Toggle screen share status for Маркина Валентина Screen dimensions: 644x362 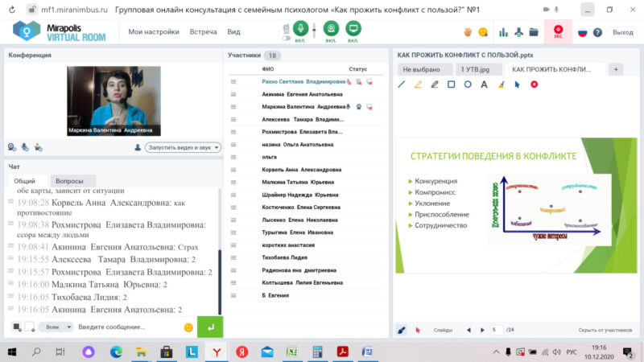coord(369,107)
